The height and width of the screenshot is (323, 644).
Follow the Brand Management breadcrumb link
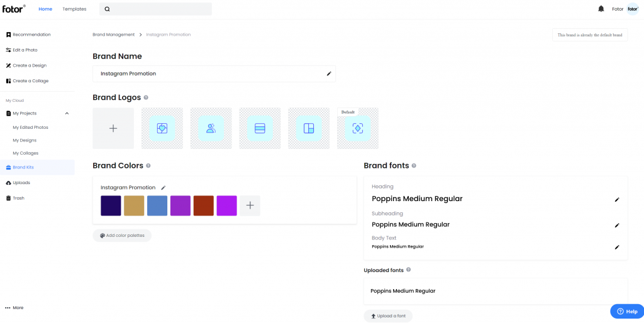114,35
